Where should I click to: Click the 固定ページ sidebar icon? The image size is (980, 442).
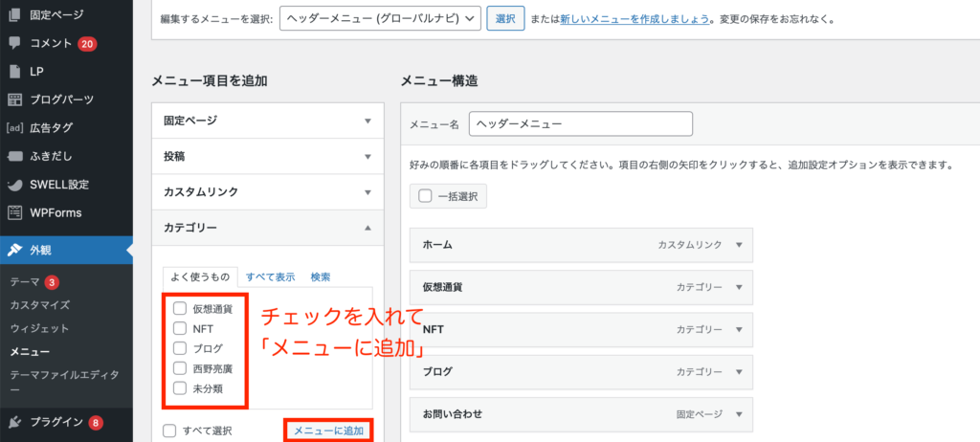14,15
